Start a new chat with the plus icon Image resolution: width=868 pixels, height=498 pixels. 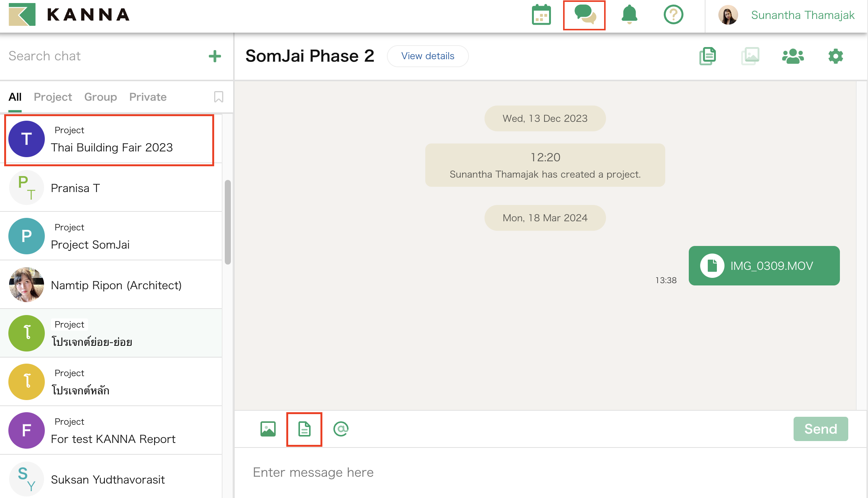point(215,56)
